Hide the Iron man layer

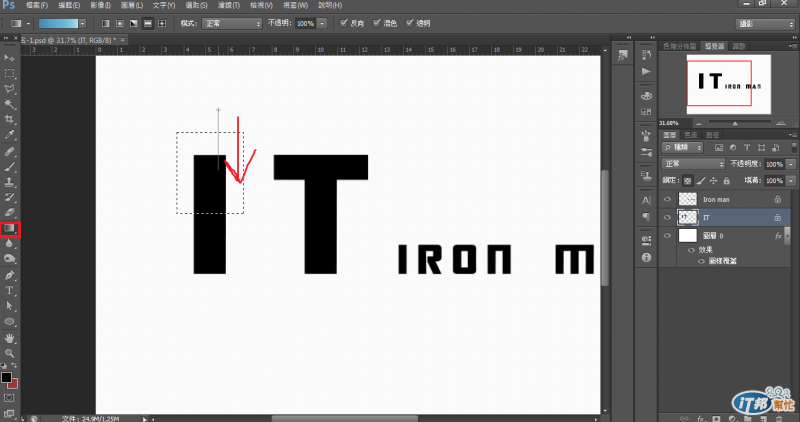click(667, 200)
